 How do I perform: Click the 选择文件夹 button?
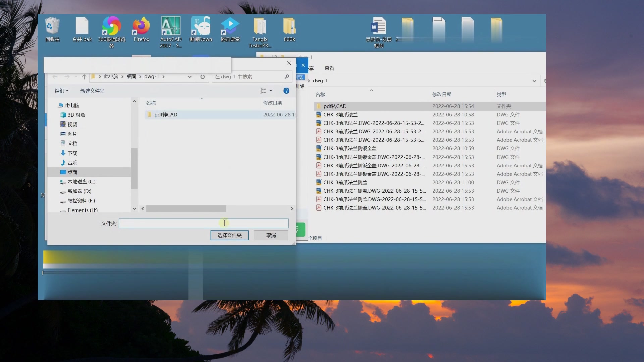click(229, 235)
